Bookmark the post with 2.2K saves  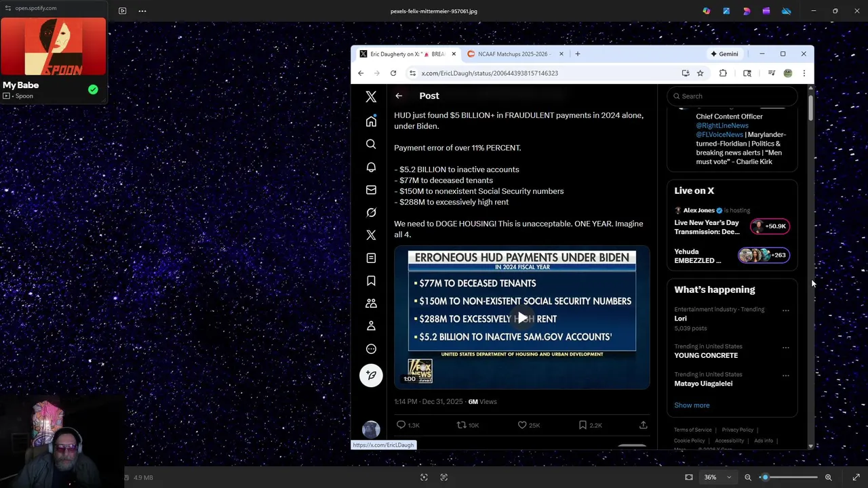click(x=590, y=425)
